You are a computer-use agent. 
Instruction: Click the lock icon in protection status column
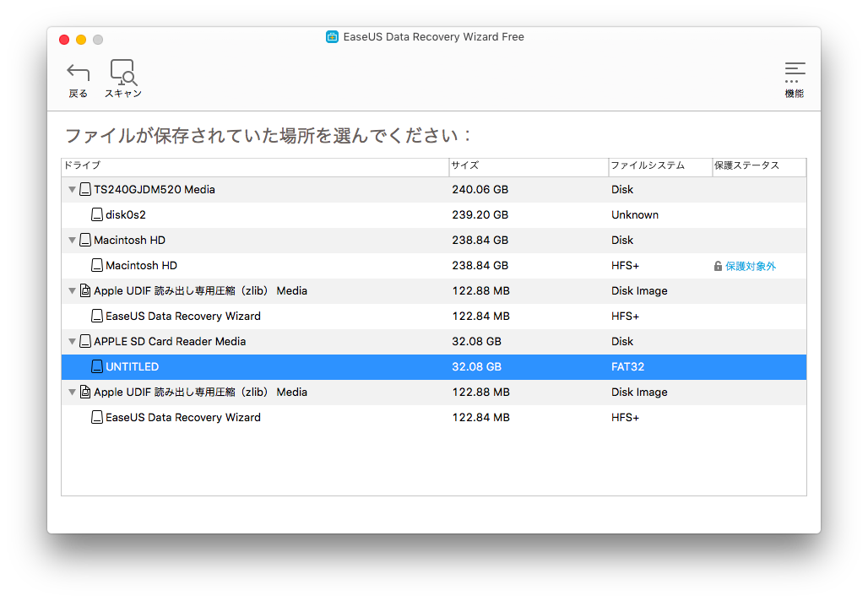click(718, 266)
